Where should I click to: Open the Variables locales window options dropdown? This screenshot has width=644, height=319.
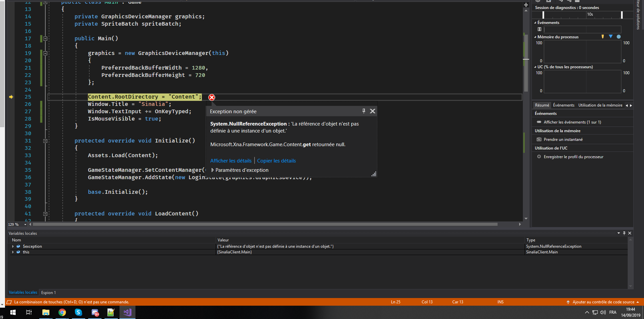point(619,233)
